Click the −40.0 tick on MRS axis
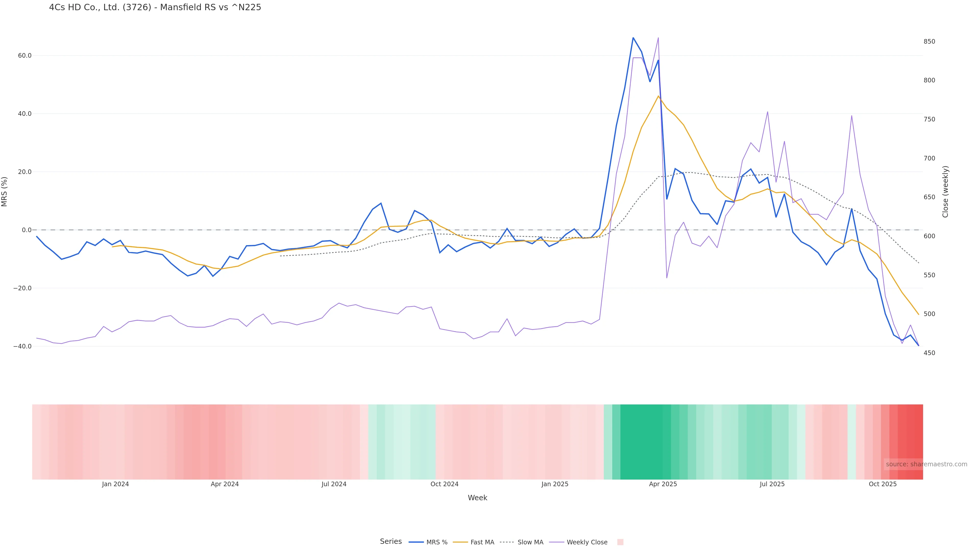This screenshot has width=980, height=551. (22, 346)
